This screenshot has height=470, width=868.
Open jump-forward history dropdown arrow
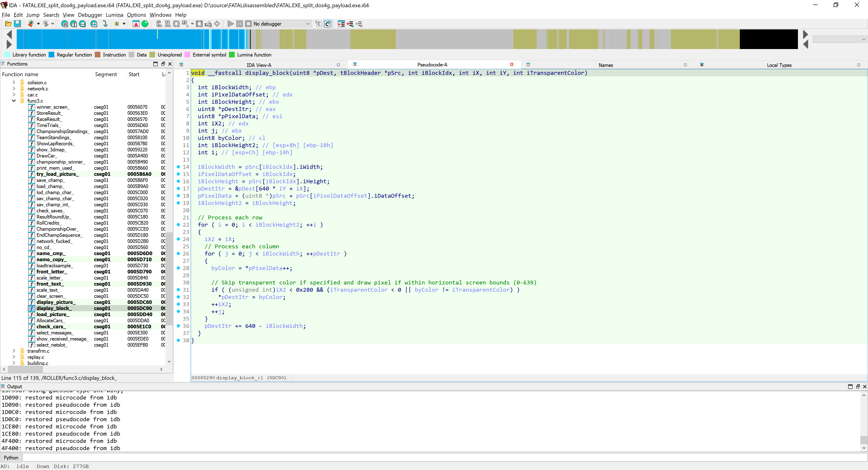click(53, 23)
